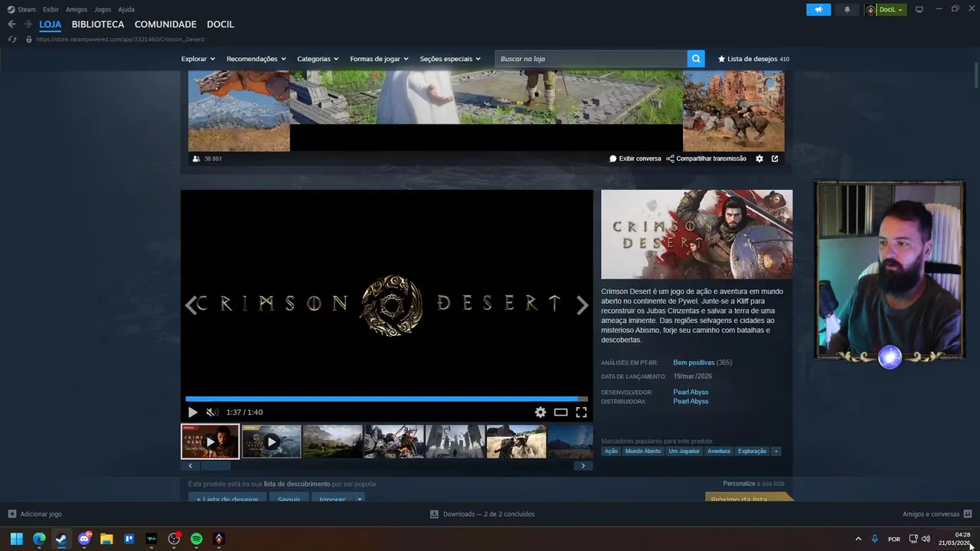
Task: Open Lista de desejos wishlist link
Action: tap(753, 59)
